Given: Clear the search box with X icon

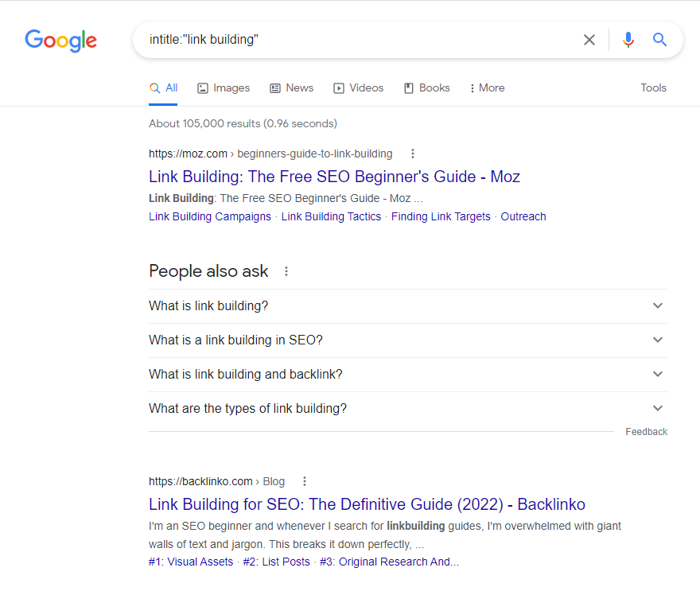Looking at the screenshot, I should (x=589, y=40).
